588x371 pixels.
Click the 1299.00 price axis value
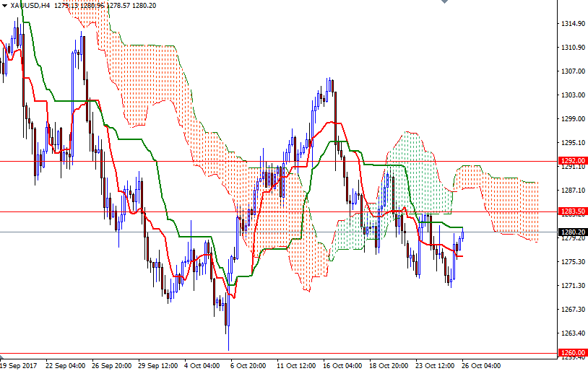point(573,119)
